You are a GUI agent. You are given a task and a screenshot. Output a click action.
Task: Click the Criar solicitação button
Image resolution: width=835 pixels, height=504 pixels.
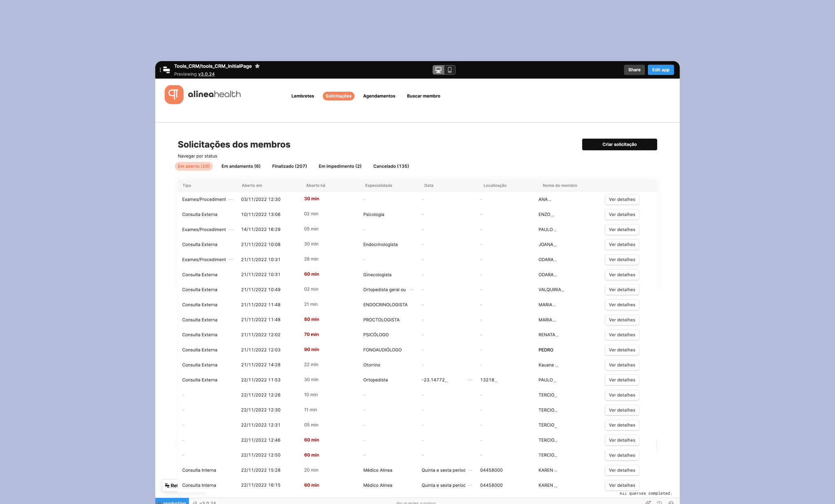tap(619, 144)
